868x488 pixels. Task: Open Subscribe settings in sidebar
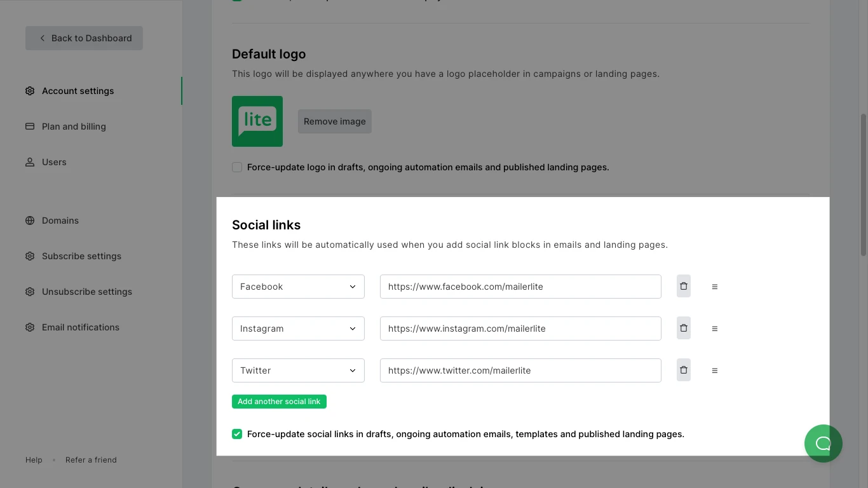81,256
